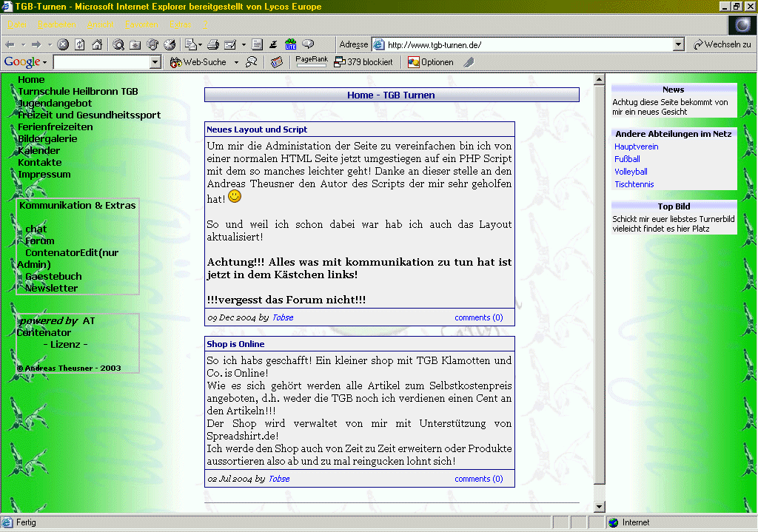Click the Forward navigation arrow
This screenshot has height=532, width=758.
(36, 44)
